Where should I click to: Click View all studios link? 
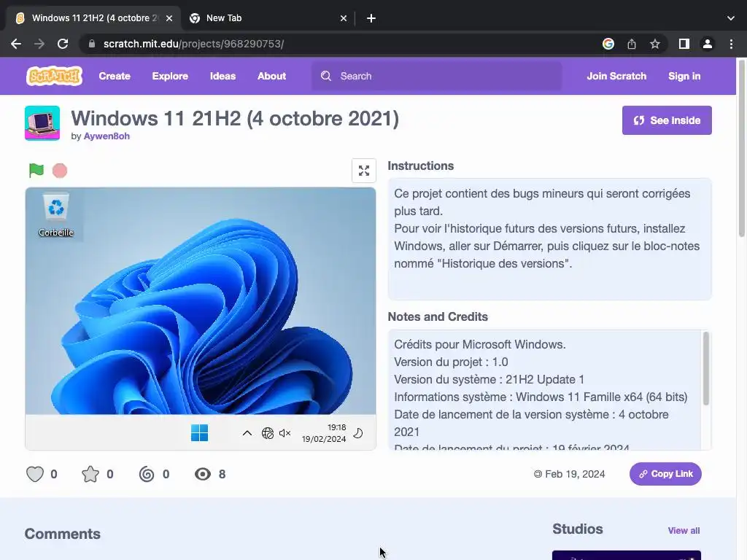[684, 531]
